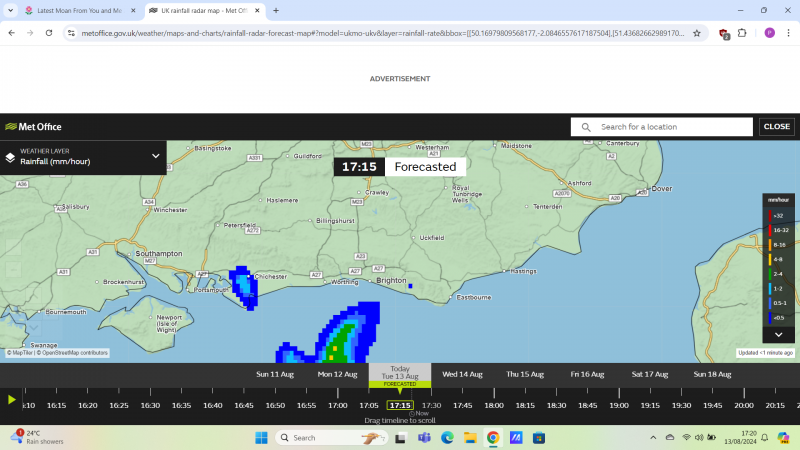Open Microsoft Teams from taskbar
800x450 pixels.
click(424, 438)
